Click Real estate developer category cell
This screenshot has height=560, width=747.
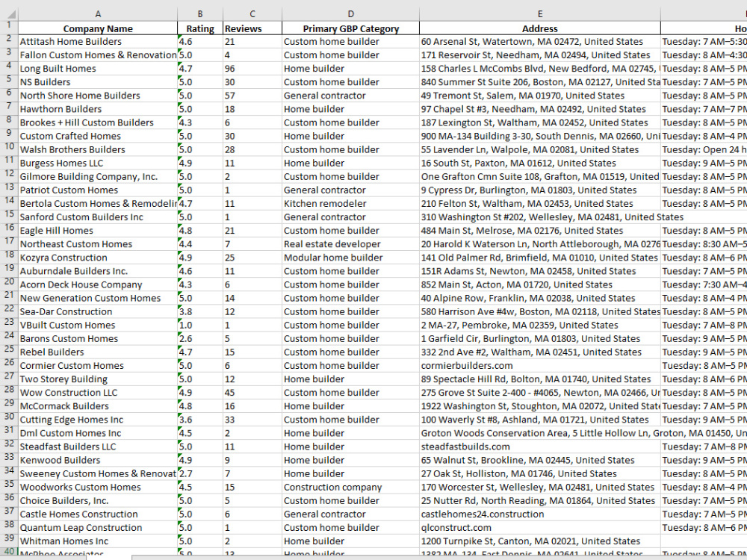tap(350, 244)
